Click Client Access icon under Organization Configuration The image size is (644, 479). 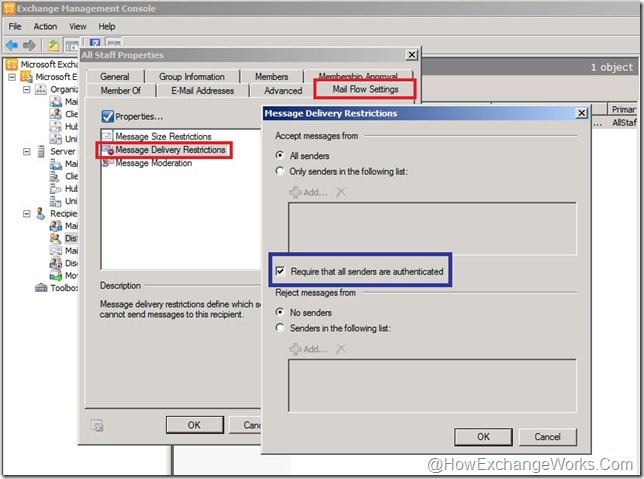55,114
